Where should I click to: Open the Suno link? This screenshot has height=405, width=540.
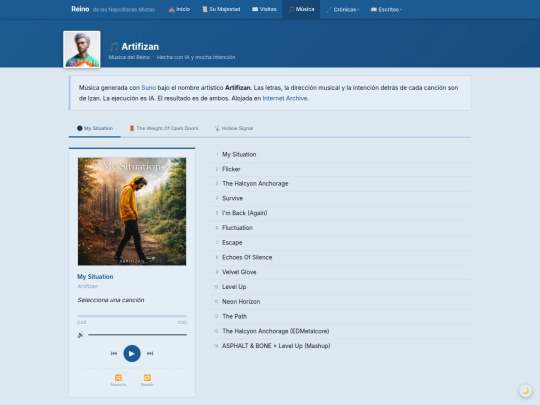click(x=148, y=87)
